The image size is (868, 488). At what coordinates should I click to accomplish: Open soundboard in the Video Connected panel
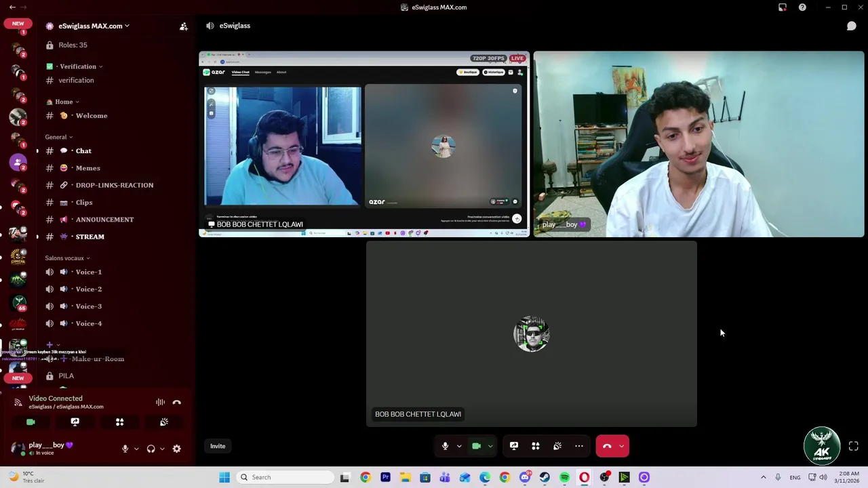[164, 422]
